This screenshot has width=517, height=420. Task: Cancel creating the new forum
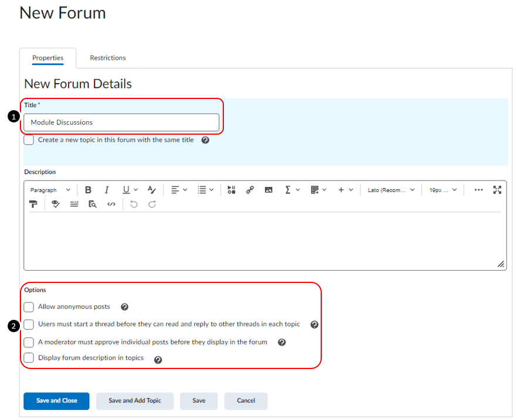pos(246,401)
